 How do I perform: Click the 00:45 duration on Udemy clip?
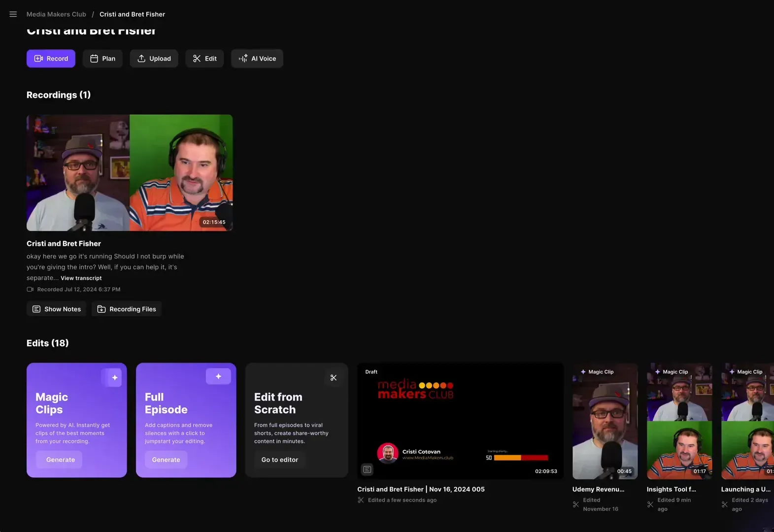pyautogui.click(x=624, y=471)
